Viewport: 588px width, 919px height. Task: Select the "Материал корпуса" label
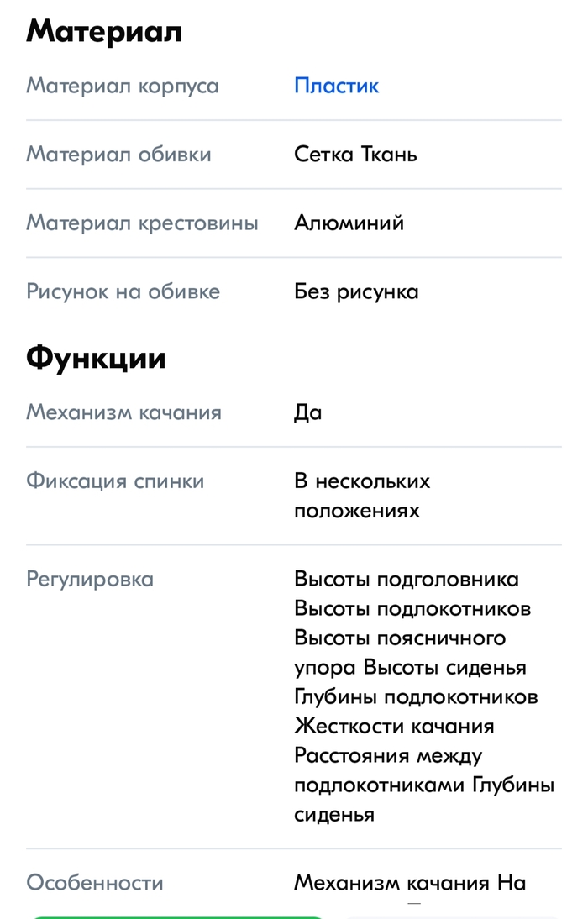click(123, 86)
